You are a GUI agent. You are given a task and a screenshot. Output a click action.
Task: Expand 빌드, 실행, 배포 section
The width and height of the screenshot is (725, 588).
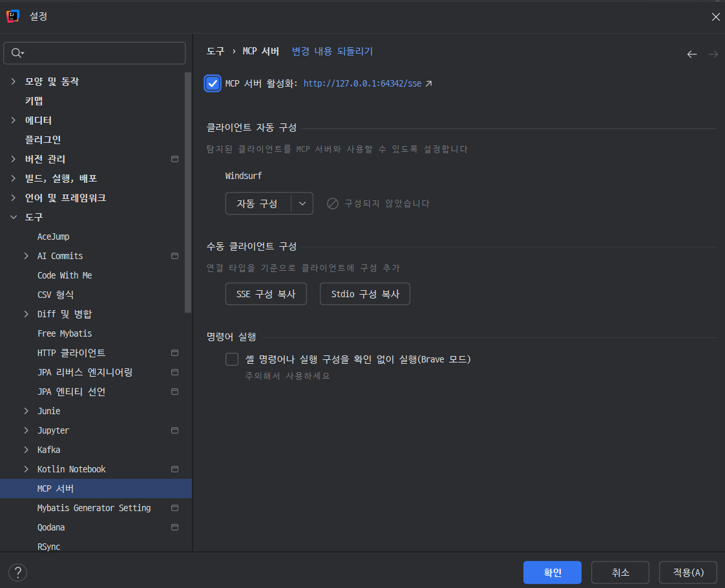pos(14,178)
